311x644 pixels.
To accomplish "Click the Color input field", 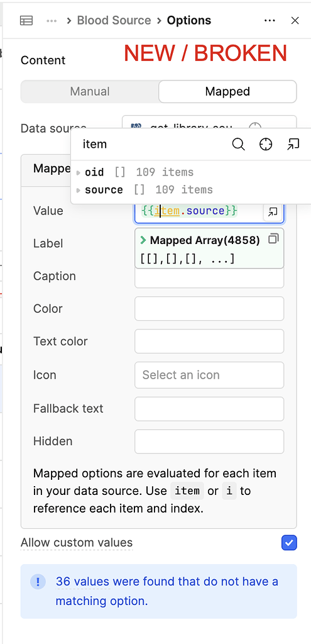I will 209,308.
